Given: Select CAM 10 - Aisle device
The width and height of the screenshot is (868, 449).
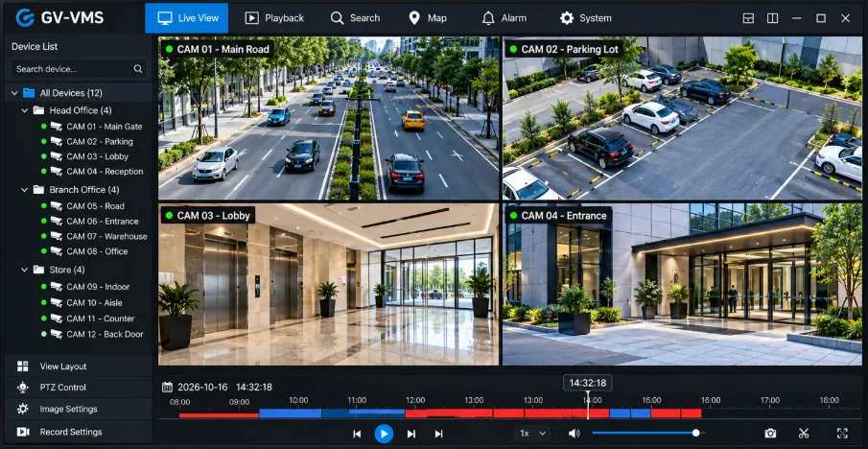Looking at the screenshot, I should coord(82,302).
